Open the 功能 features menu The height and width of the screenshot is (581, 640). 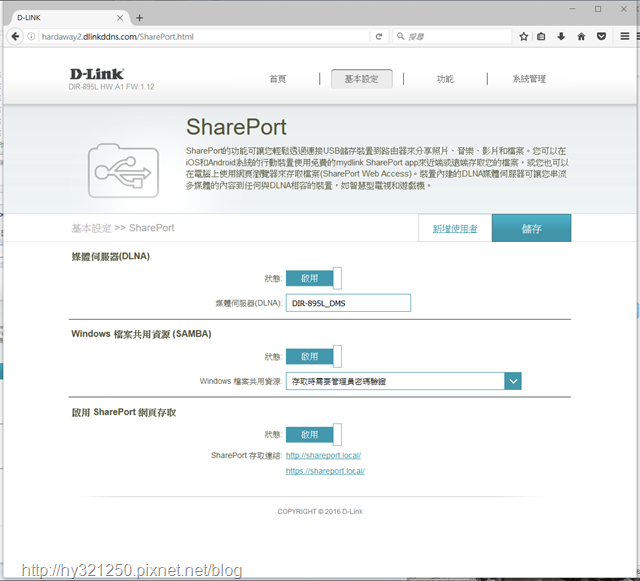pyautogui.click(x=445, y=79)
